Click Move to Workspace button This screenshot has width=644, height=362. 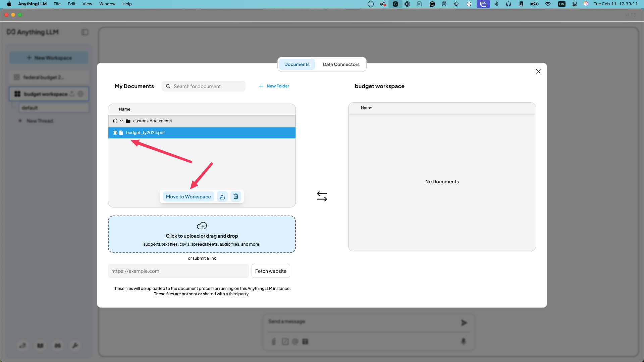click(x=188, y=196)
